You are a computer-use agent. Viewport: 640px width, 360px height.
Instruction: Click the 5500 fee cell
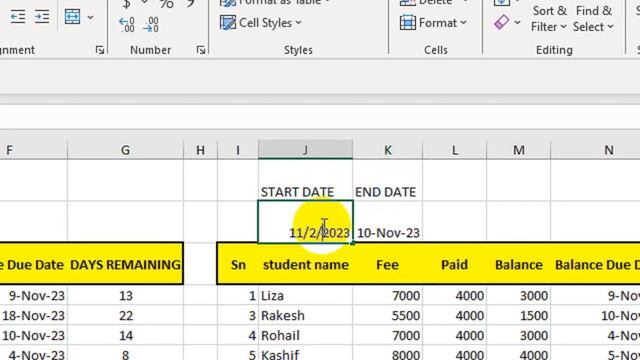(387, 315)
